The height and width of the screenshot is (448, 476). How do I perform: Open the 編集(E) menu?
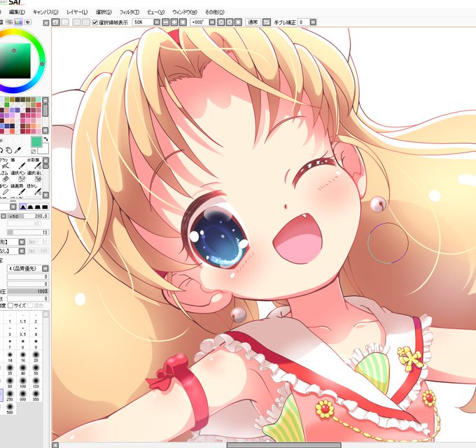[x=17, y=12]
